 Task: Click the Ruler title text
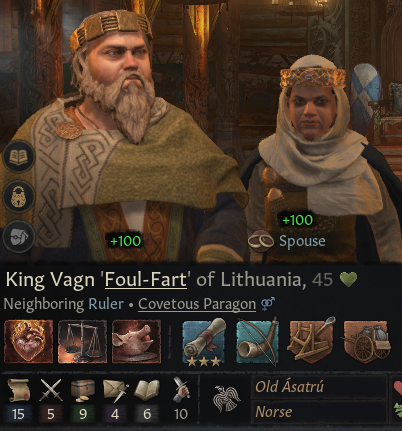(x=106, y=304)
